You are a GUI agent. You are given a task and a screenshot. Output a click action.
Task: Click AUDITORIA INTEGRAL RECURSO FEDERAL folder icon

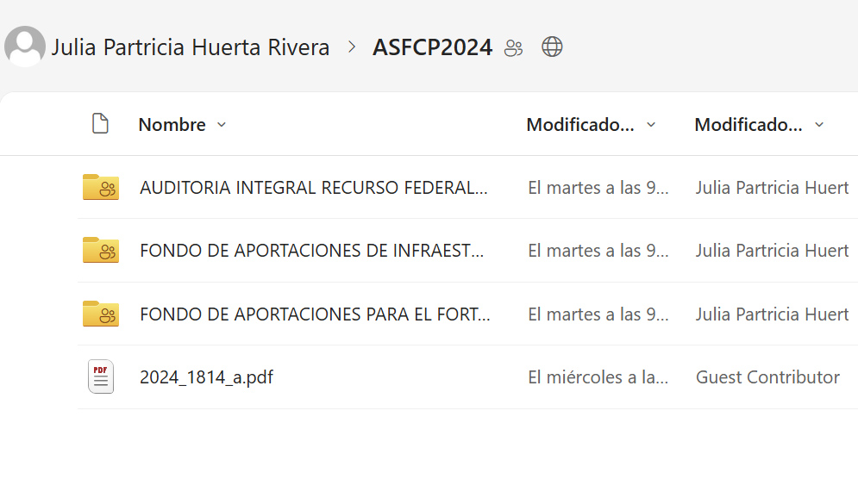[100, 187]
